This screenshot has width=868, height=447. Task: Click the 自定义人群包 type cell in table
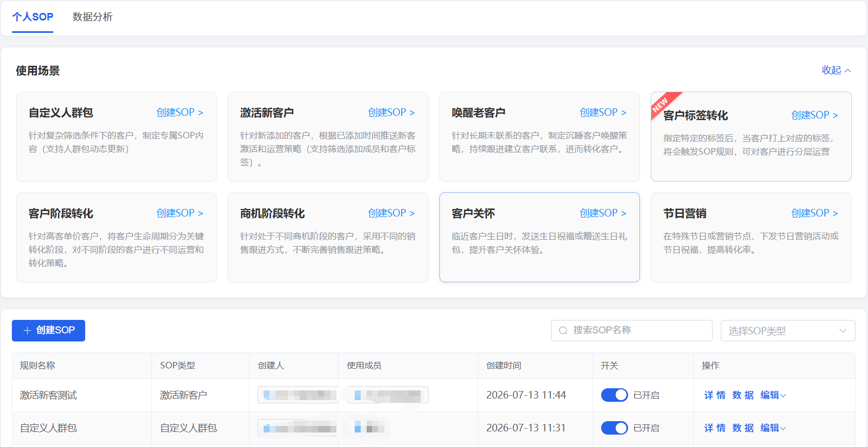coord(189,428)
